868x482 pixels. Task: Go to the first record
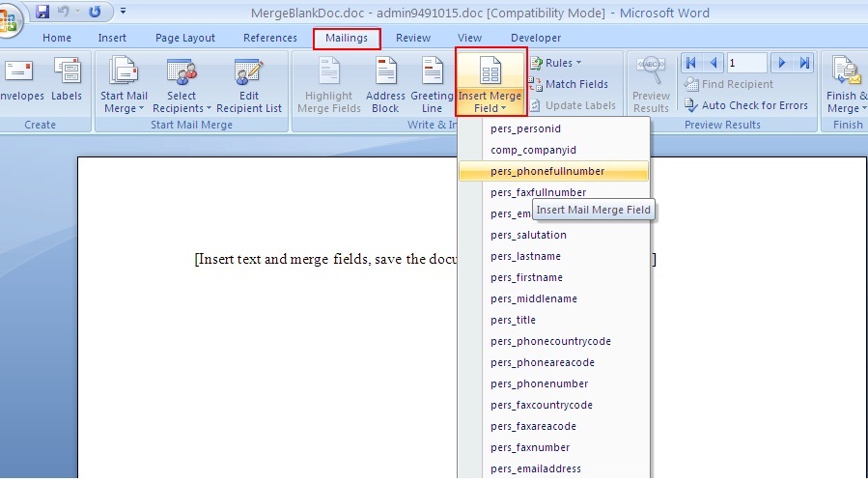690,63
